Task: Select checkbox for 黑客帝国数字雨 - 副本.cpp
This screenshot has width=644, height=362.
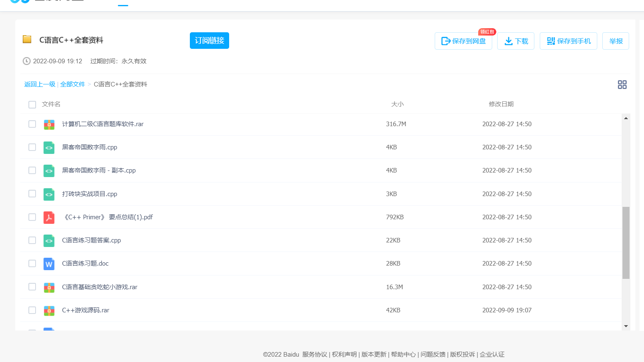Action: click(32, 170)
